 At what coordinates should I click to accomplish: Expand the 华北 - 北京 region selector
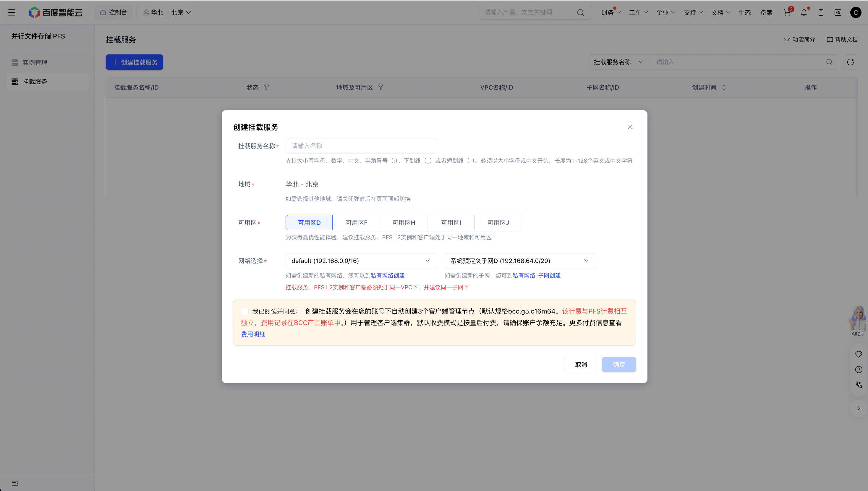tap(167, 12)
